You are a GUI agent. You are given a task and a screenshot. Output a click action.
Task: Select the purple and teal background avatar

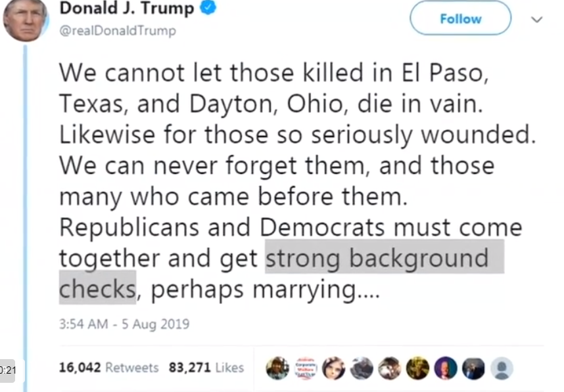[x=446, y=368]
